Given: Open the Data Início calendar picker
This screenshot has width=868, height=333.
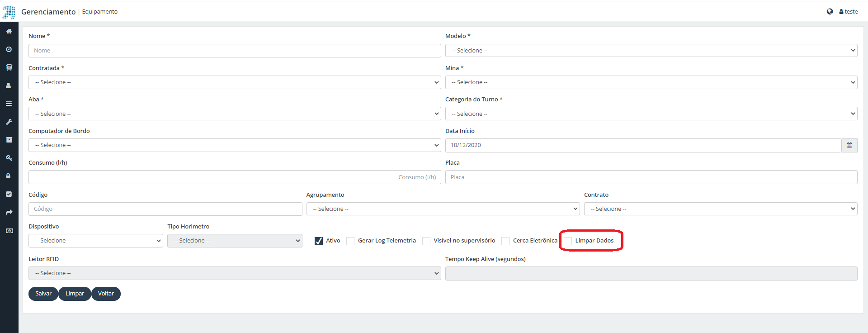Looking at the screenshot, I should coord(849,145).
